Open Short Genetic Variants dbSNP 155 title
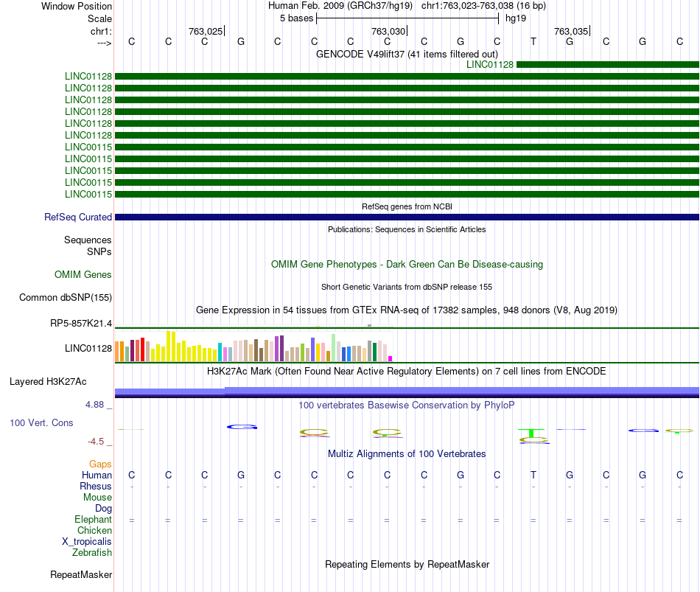This screenshot has height=592, width=700. click(407, 287)
